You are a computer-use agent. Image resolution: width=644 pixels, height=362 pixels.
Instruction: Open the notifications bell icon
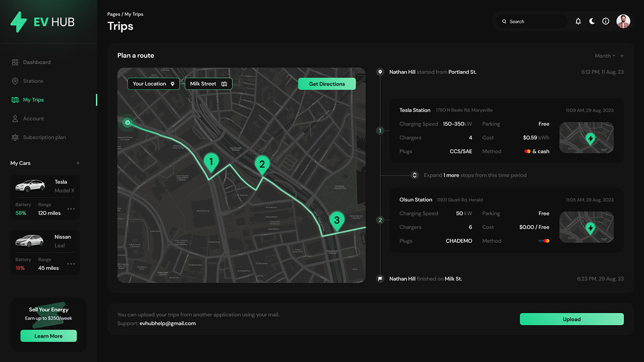click(x=578, y=21)
